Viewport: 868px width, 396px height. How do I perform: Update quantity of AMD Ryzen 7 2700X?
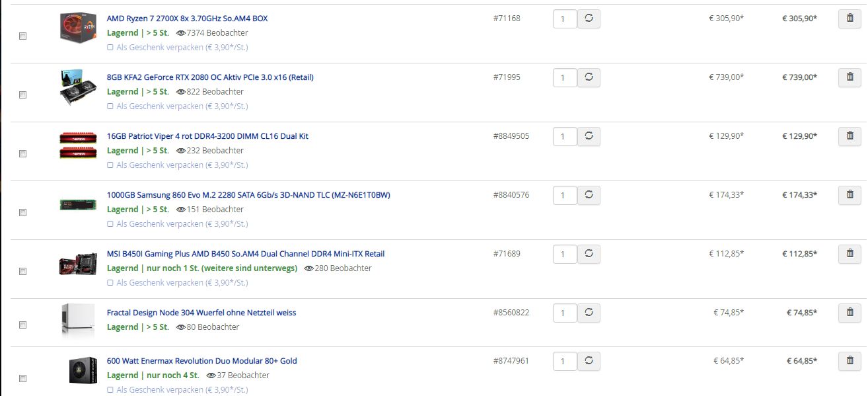tap(589, 19)
